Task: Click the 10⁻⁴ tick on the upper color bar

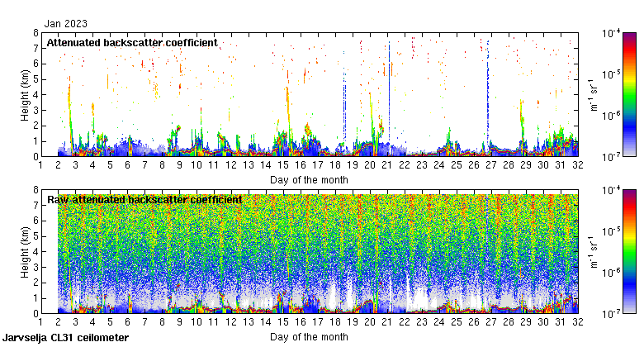Action: 611,33
